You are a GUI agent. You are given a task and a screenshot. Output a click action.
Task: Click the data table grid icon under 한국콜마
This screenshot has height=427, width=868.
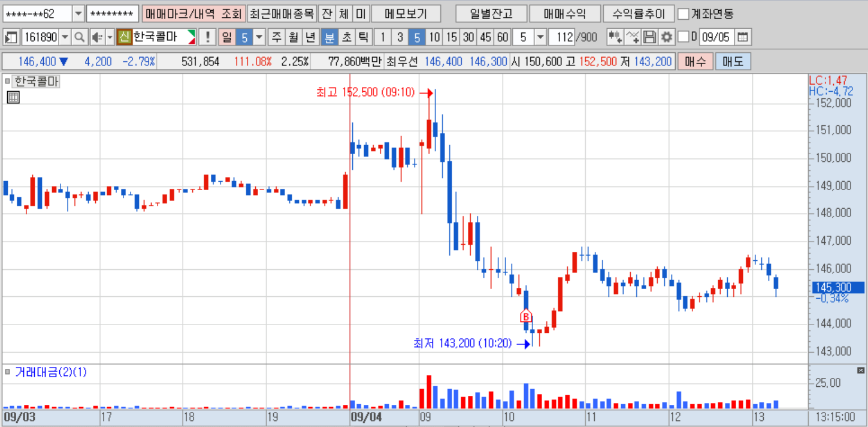tap(13, 98)
